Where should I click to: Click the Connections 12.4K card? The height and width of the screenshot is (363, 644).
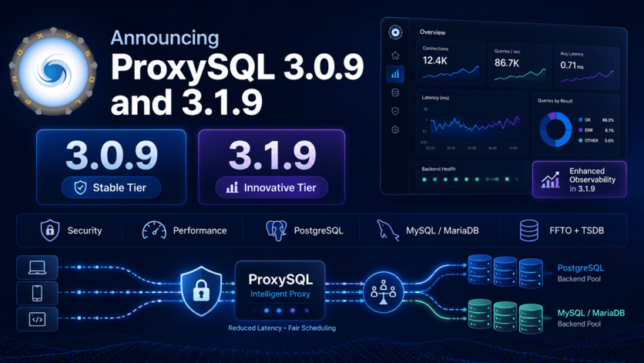(x=451, y=62)
